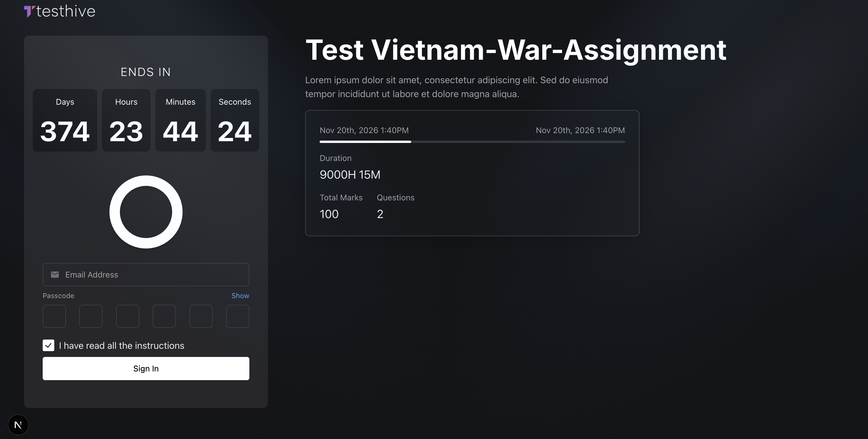Click the exam progress bar
The width and height of the screenshot is (868, 439).
point(472,142)
